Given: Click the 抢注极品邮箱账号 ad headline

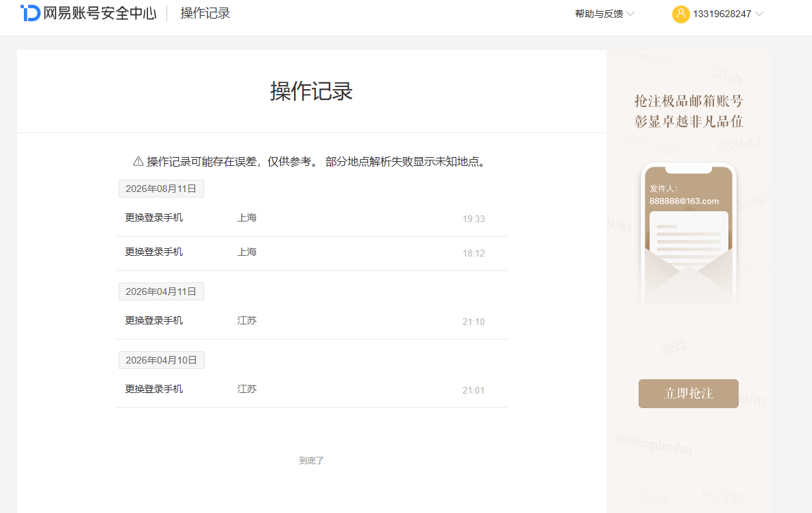Looking at the screenshot, I should pyautogui.click(x=689, y=101).
